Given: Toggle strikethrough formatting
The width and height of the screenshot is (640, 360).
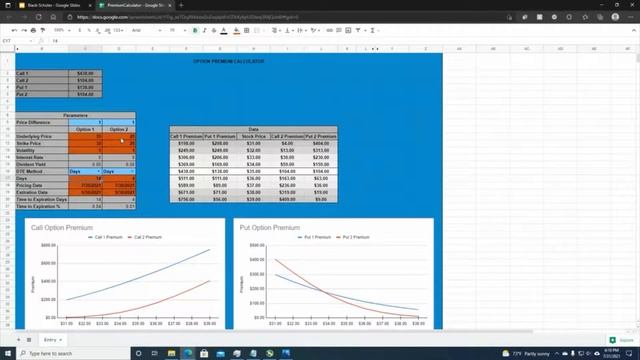Looking at the screenshot, I should (213, 31).
